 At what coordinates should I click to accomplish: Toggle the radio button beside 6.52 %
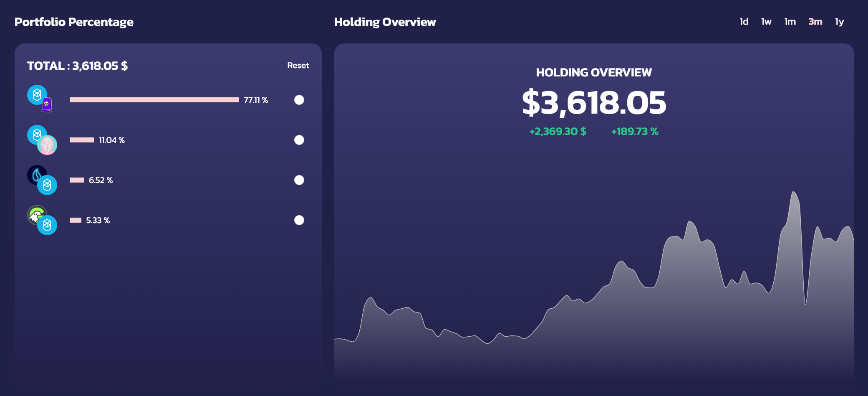point(299,180)
